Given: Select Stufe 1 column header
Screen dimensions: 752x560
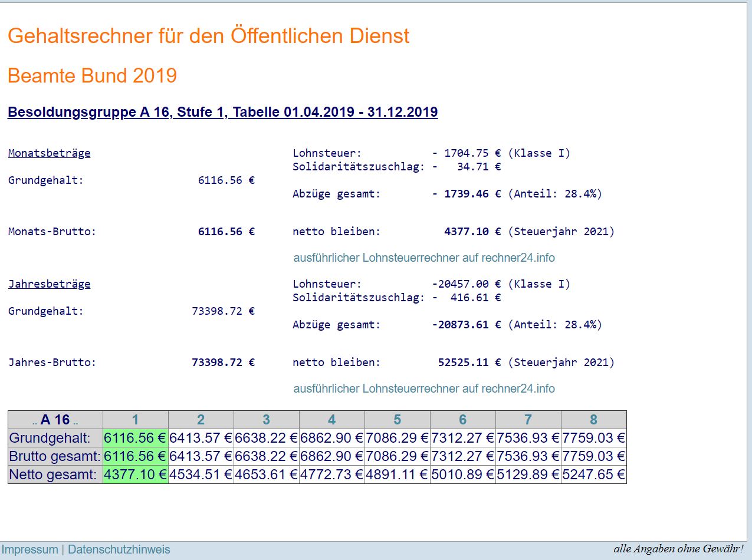Looking at the screenshot, I should pos(135,420).
